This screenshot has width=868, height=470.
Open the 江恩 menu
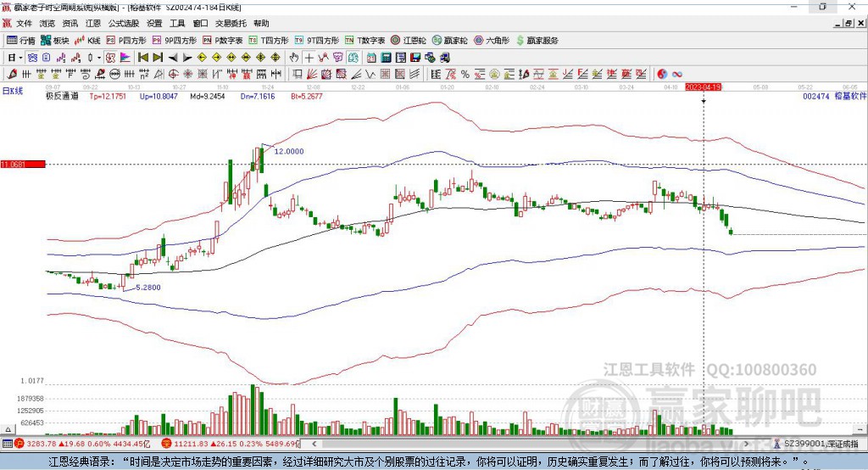93,23
